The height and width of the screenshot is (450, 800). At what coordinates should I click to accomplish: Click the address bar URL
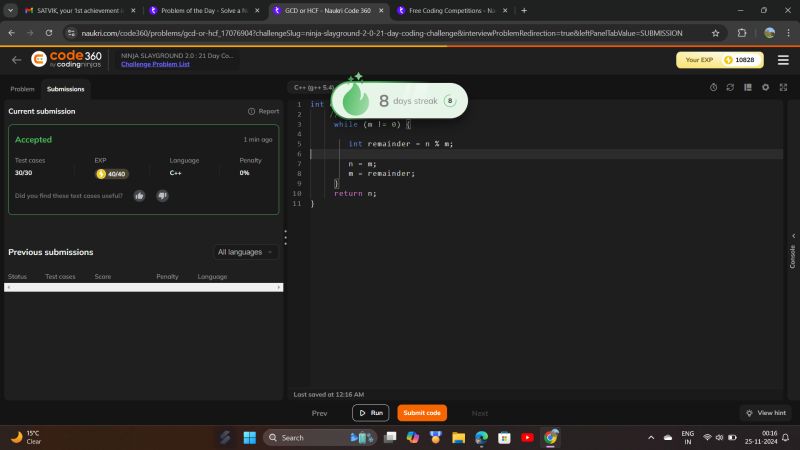tap(382, 33)
